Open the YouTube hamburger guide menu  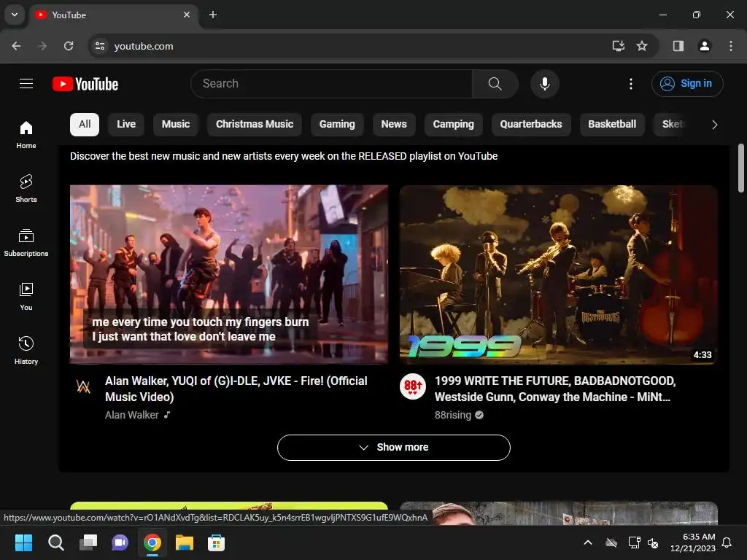[x=26, y=84]
